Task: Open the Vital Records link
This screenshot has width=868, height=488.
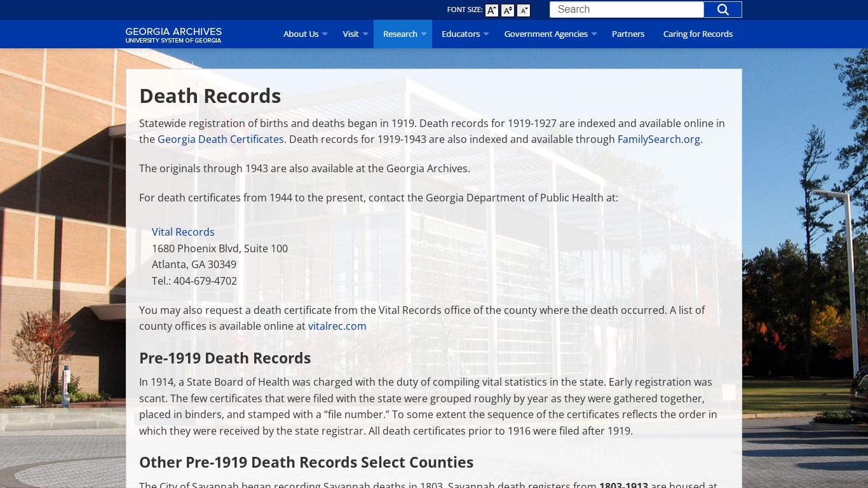Action: click(x=183, y=232)
